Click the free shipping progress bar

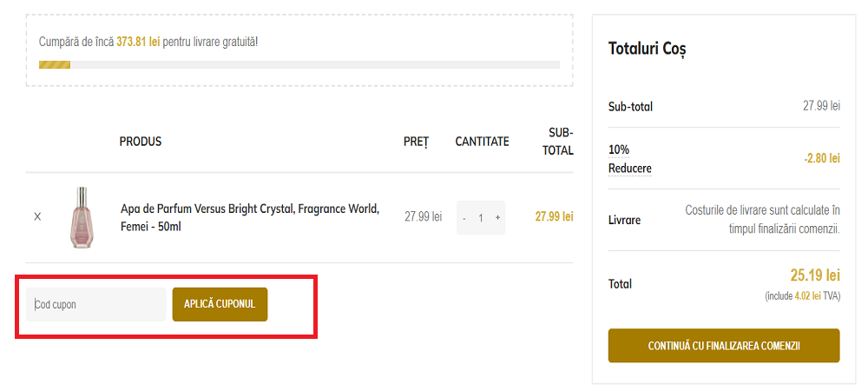tap(299, 64)
